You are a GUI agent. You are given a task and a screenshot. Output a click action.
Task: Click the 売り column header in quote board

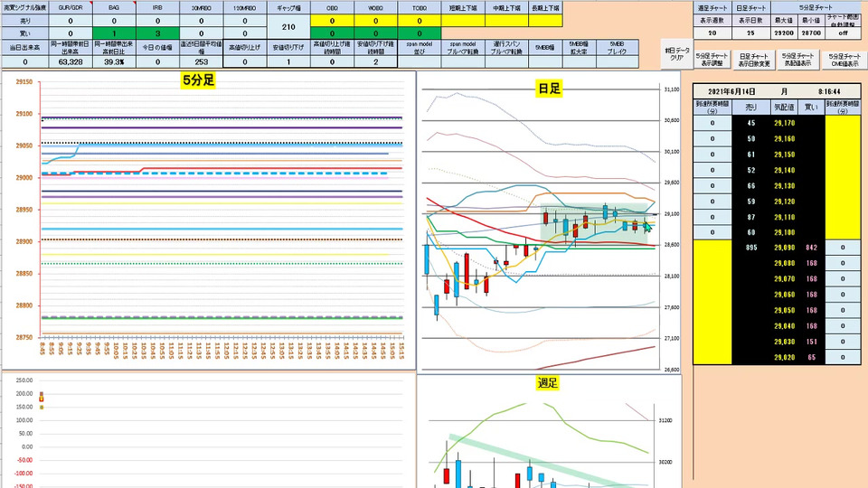point(750,108)
